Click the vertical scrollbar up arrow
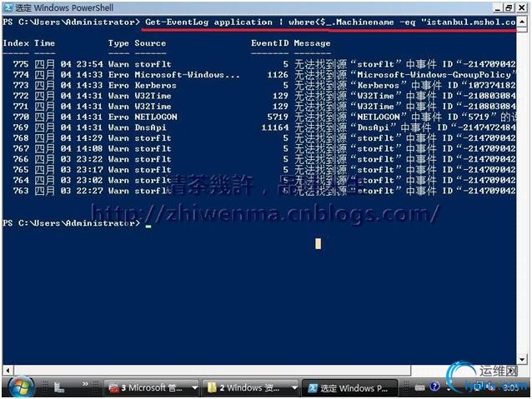Image resolution: width=532 pixels, height=399 pixels. 521,22
